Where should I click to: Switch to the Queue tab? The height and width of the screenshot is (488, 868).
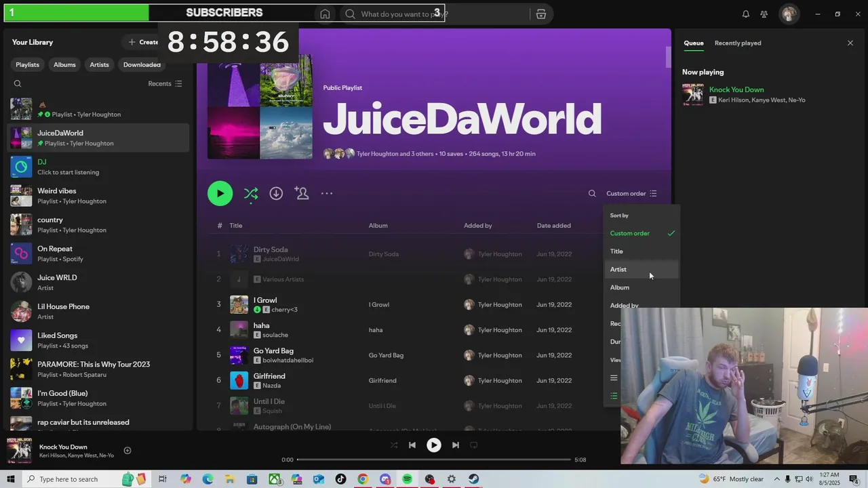click(x=694, y=43)
